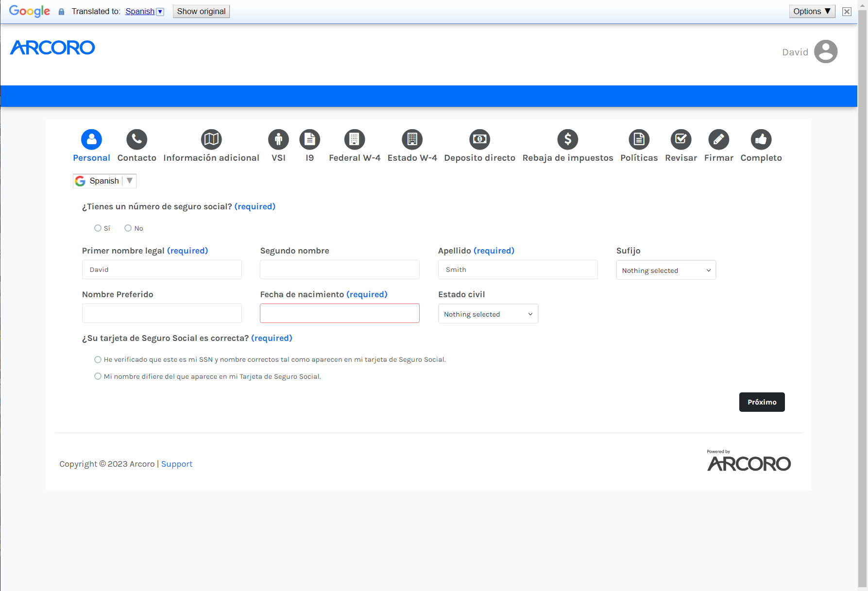This screenshot has height=591, width=868.
Task: Open Información adicional map icon
Action: tap(211, 139)
